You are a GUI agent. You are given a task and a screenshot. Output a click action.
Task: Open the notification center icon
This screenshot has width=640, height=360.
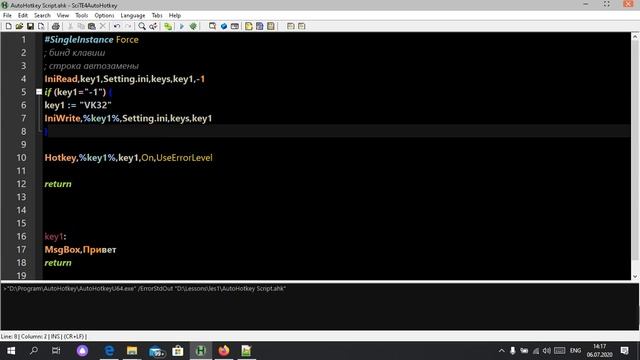pos(624,351)
